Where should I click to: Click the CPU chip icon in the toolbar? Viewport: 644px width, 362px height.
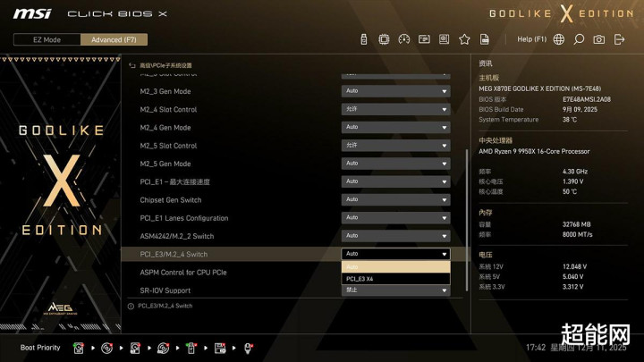click(x=384, y=39)
